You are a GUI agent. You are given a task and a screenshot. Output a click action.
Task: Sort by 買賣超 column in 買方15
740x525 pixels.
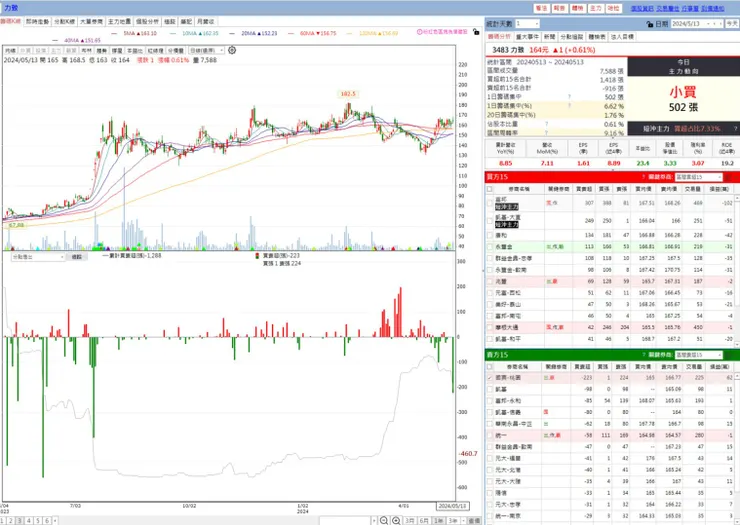(x=584, y=189)
